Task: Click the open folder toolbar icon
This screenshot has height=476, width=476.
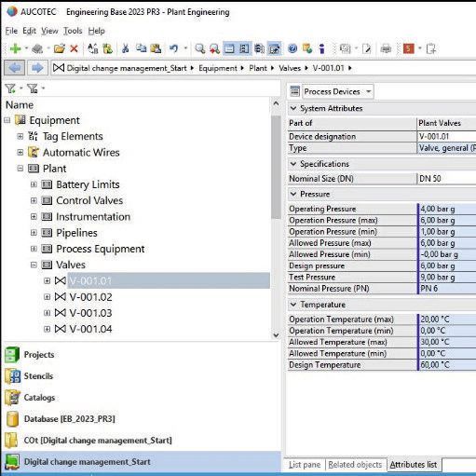Action: 60,48
